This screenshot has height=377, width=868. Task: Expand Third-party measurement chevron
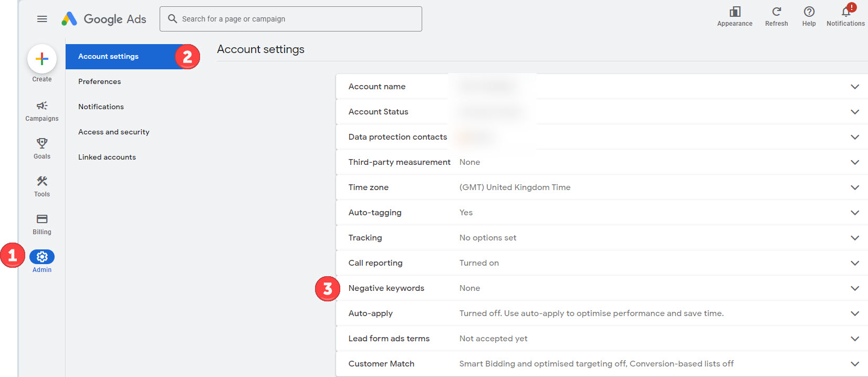[855, 162]
